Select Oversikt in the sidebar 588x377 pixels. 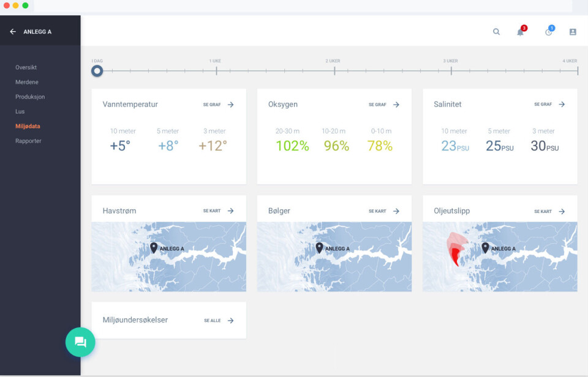pos(26,67)
